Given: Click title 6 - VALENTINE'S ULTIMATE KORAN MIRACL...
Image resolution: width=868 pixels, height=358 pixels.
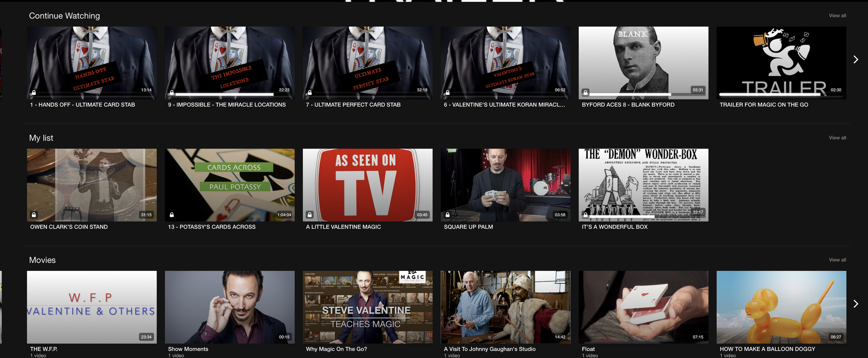Looking at the screenshot, I should [504, 105].
